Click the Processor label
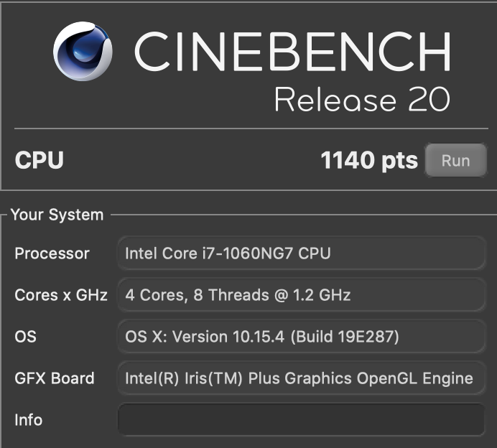This screenshot has height=448, width=497. click(52, 253)
